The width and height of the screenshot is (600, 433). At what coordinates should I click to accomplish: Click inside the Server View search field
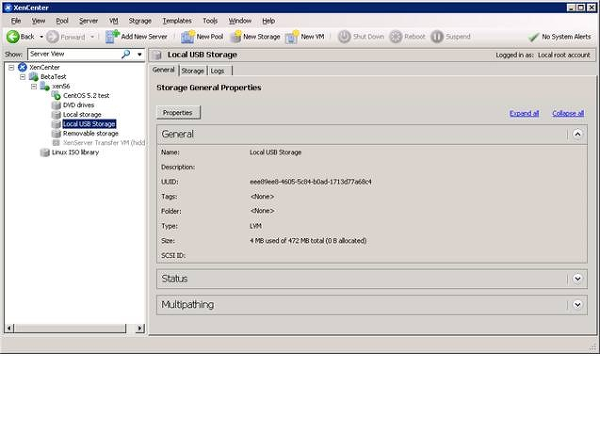pos(75,54)
